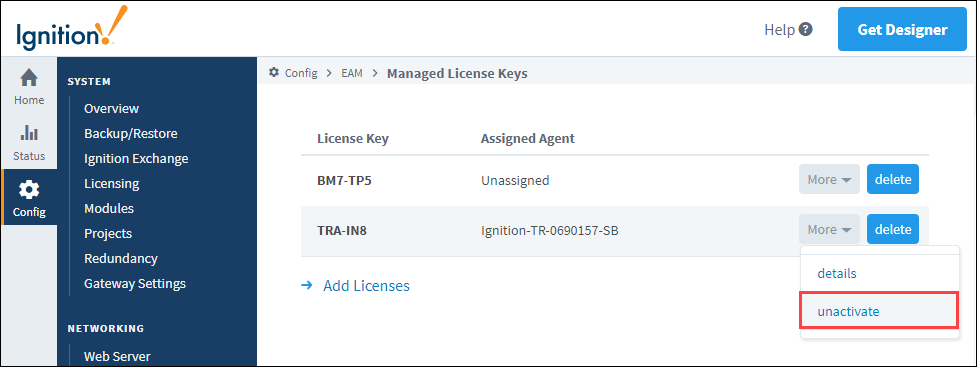
Task: Delete the TRA-IN8 license key
Action: point(893,229)
